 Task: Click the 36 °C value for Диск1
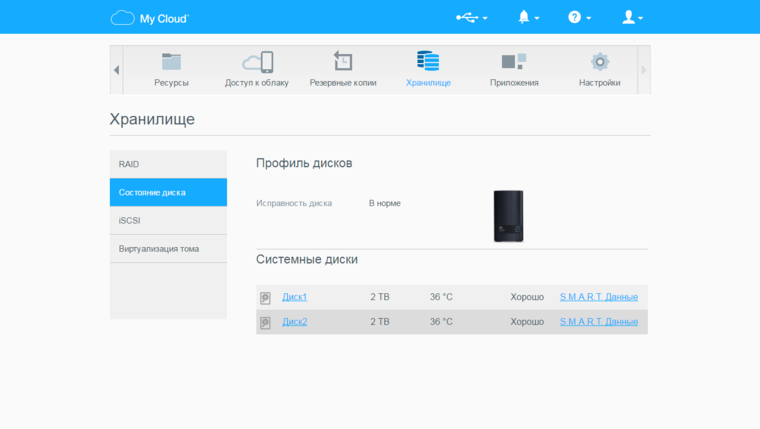pos(441,297)
